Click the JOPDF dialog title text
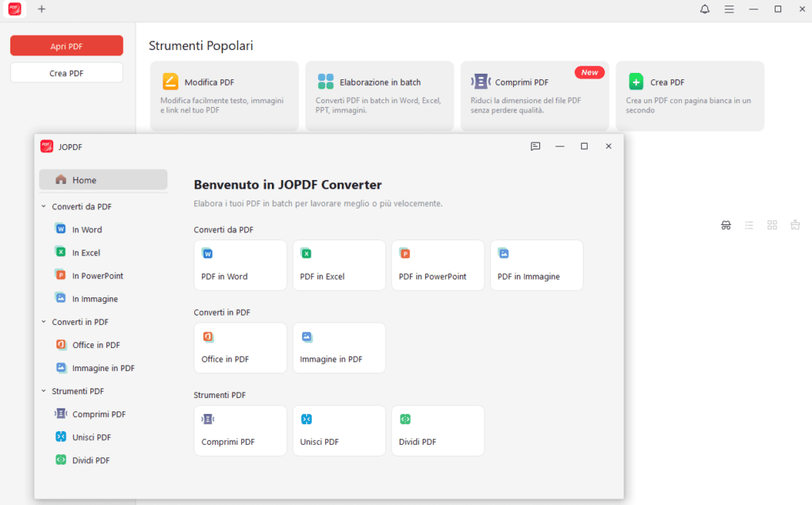812x505 pixels. tap(70, 147)
